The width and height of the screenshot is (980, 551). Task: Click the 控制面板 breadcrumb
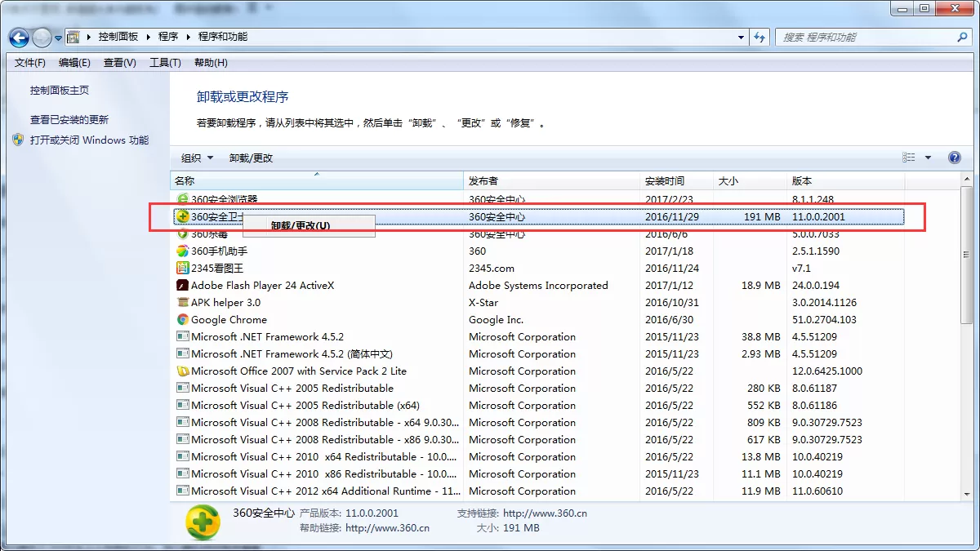coord(118,38)
